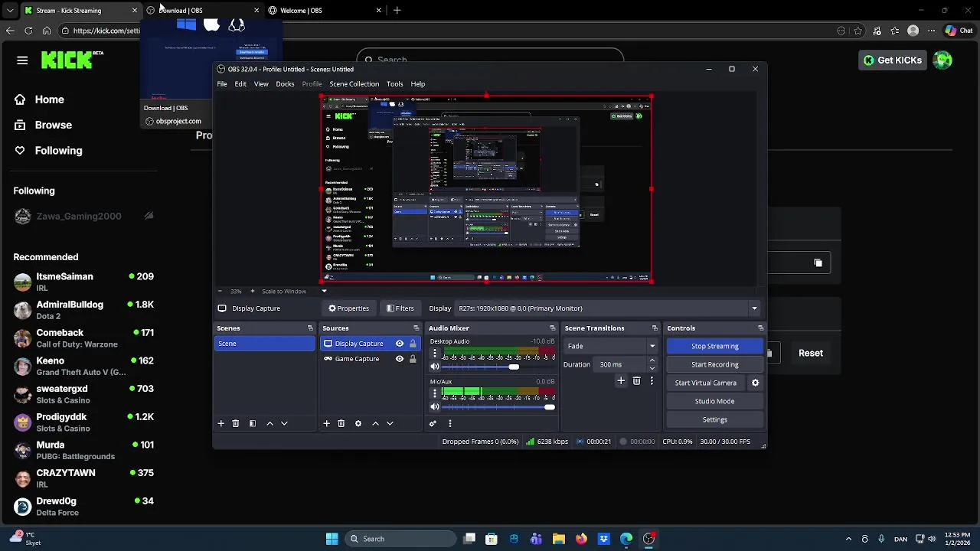Viewport: 980px width, 551px height.
Task: Open scene filters icon in Scenes dock
Action: 253,423
